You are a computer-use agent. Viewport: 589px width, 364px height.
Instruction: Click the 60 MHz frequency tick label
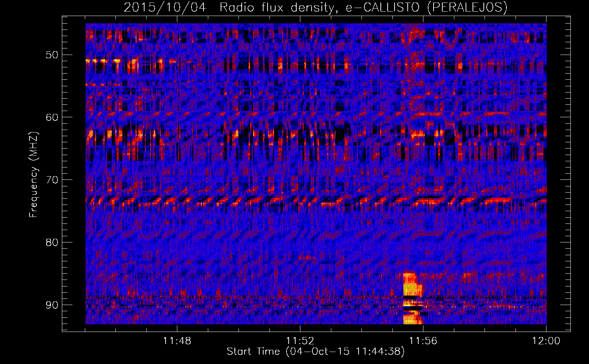pyautogui.click(x=52, y=117)
